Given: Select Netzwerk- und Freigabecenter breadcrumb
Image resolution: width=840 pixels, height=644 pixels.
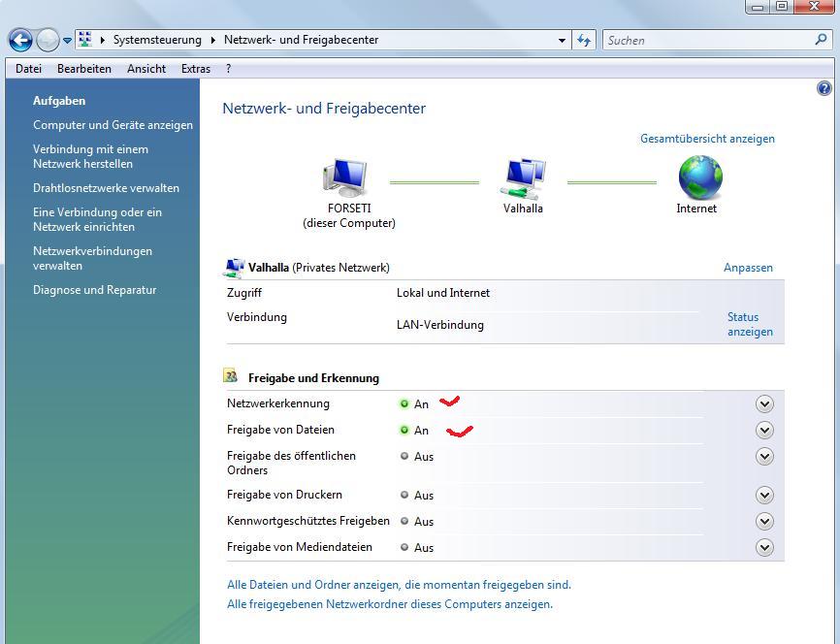Looking at the screenshot, I should click(301, 40).
